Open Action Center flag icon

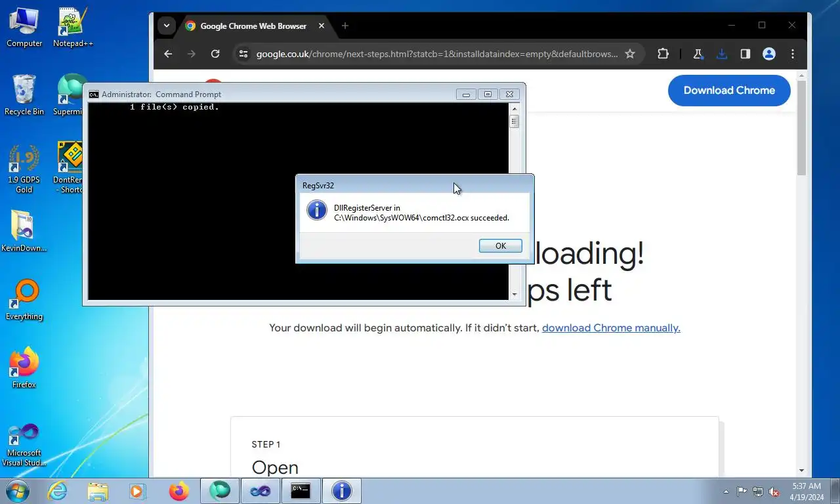click(x=742, y=492)
